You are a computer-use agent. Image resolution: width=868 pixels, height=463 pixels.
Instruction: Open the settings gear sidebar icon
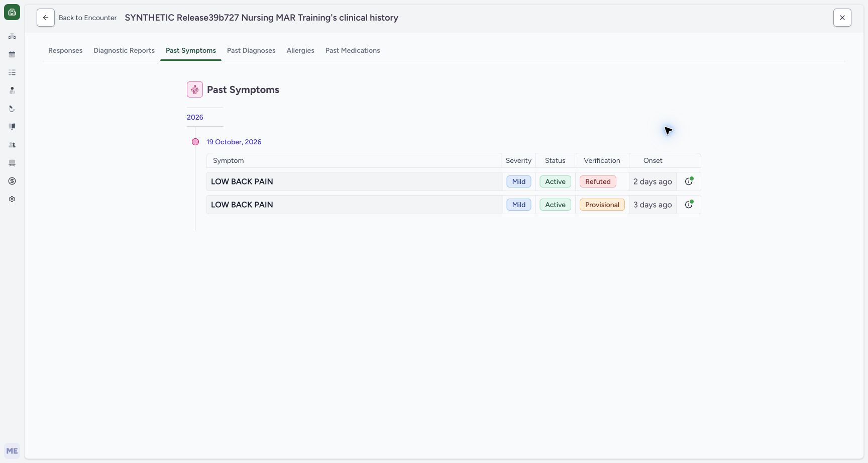tap(12, 199)
